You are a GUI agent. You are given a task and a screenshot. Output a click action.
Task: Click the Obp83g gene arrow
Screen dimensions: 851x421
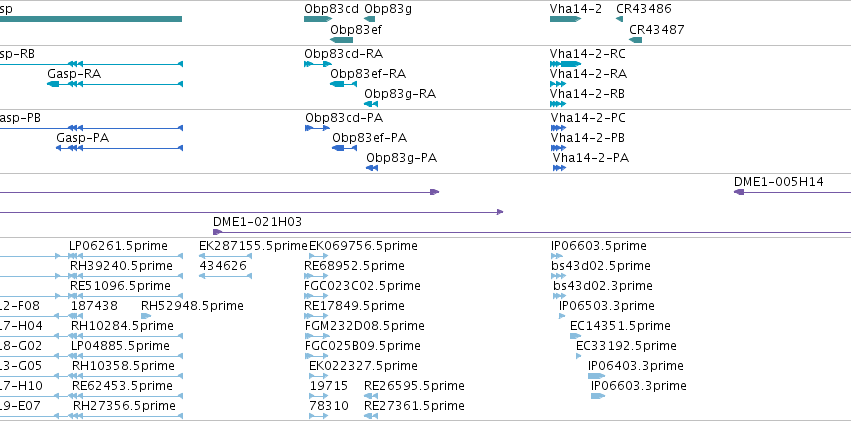[370, 19]
